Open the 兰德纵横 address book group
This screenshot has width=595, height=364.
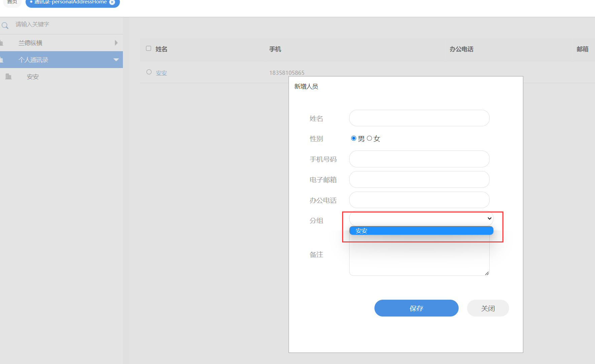point(61,43)
